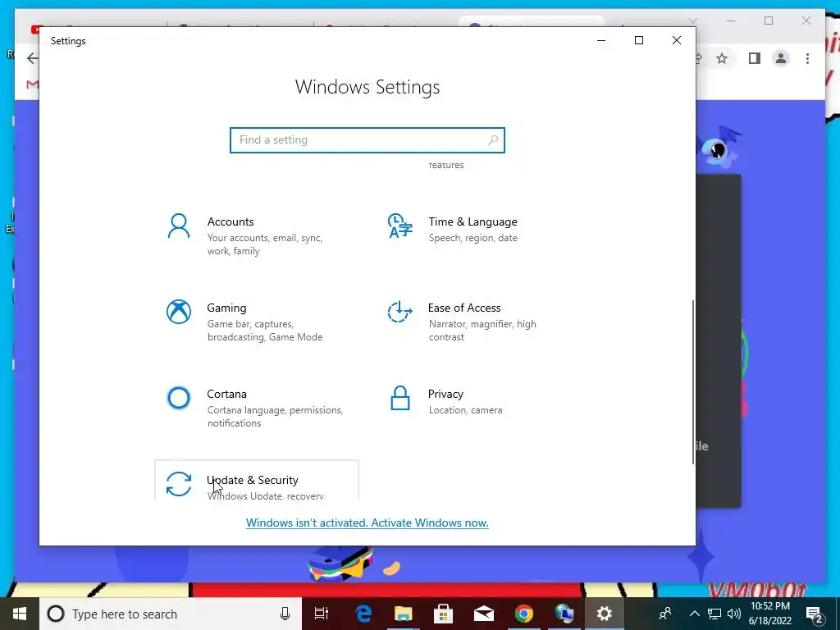Viewport: 840px width, 630px height.
Task: Open the People icon in the system tray
Action: 665,614
